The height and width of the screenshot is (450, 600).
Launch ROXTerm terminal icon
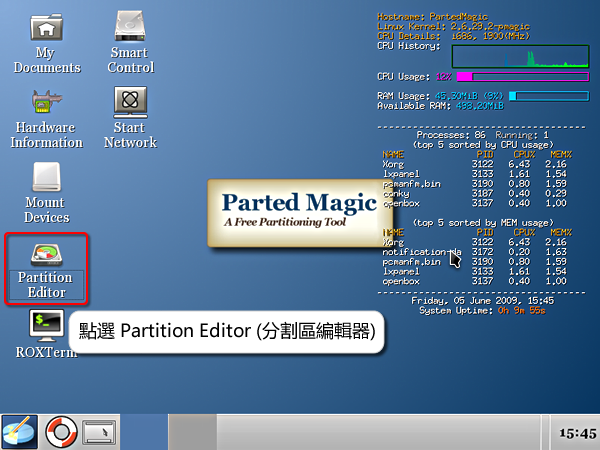[46, 323]
